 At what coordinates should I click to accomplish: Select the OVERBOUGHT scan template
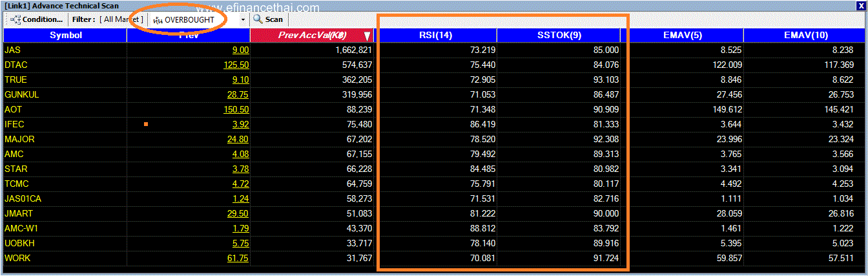pos(189,20)
